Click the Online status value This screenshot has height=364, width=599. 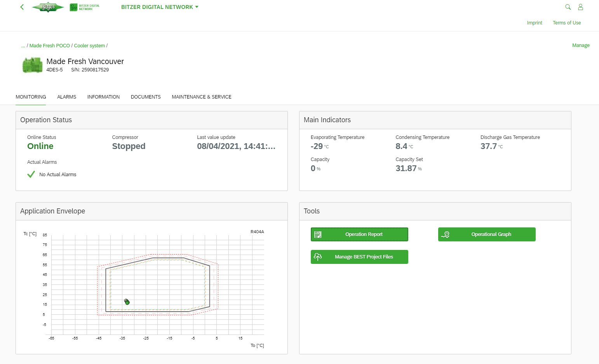pos(40,146)
